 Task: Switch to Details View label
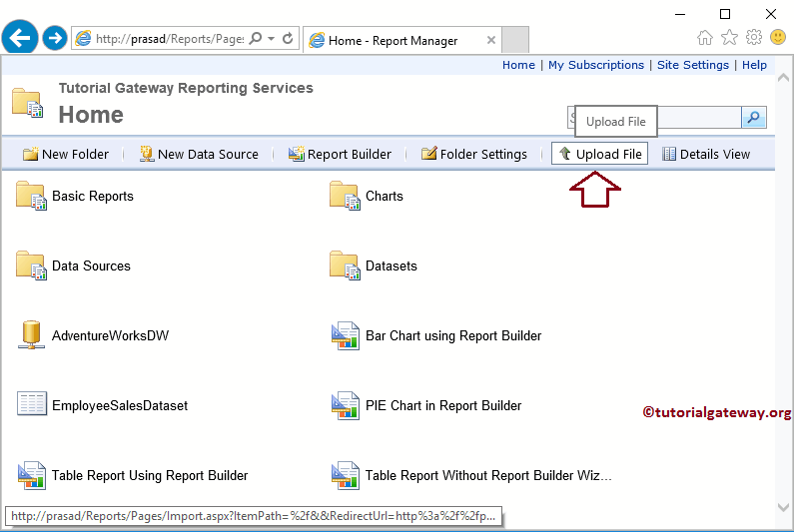point(714,154)
